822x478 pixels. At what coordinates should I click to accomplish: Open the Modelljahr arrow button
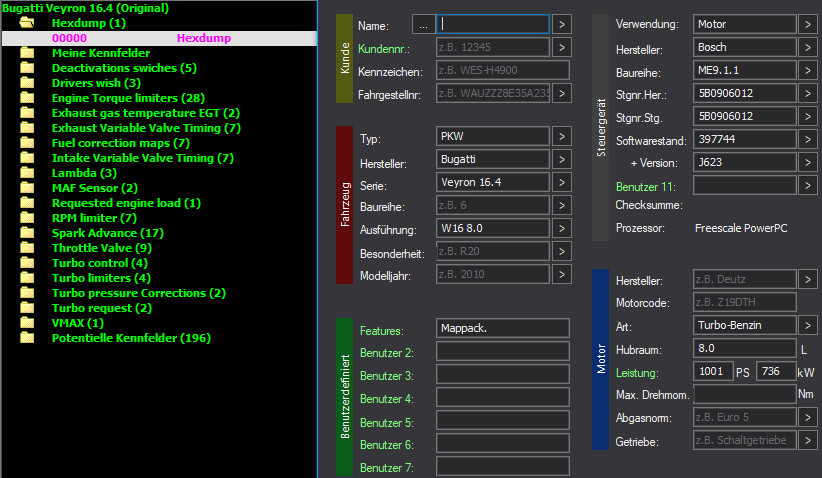click(561, 274)
